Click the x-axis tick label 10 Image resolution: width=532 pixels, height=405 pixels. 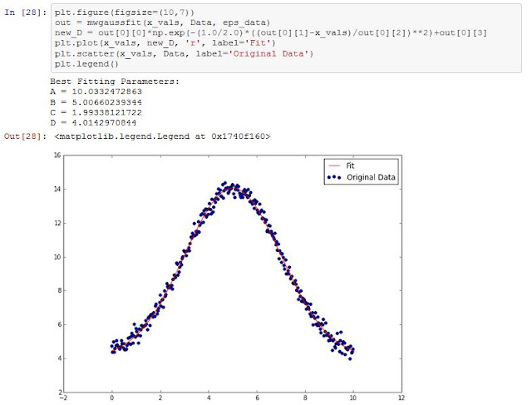pyautogui.click(x=353, y=398)
